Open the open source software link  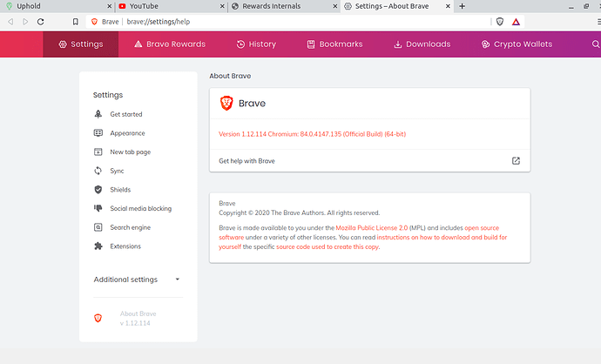[x=482, y=227]
